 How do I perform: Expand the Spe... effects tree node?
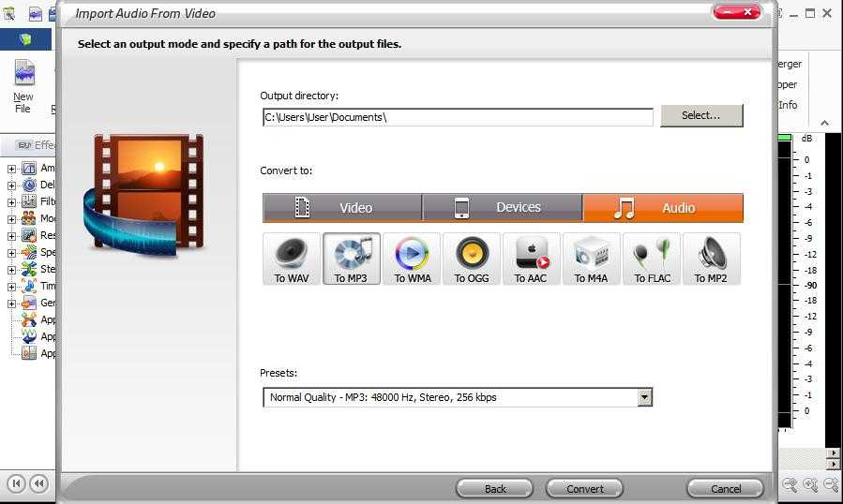pos(11,253)
